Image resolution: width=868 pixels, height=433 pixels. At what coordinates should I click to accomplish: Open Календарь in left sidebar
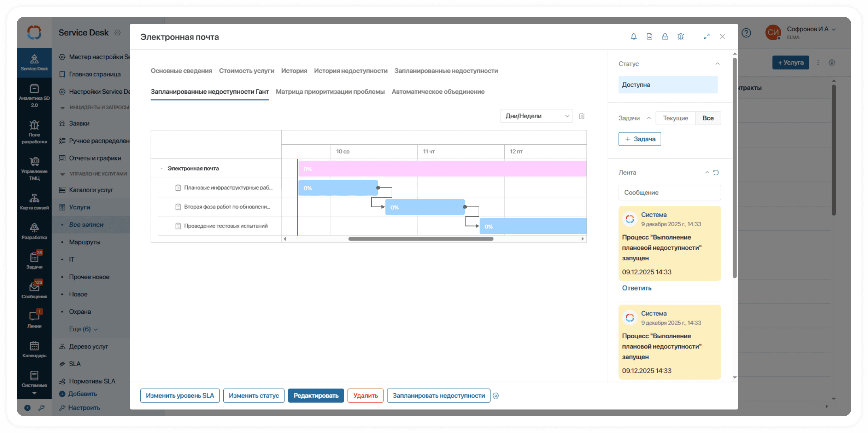(34, 349)
